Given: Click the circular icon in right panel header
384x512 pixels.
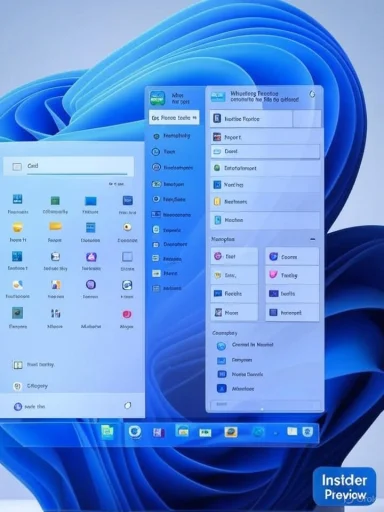Looking at the screenshot, I should (312, 94).
